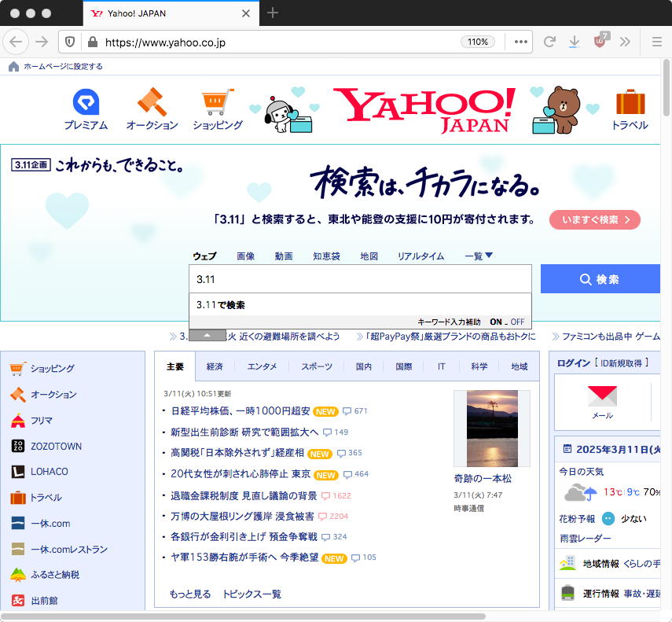Switch to the 経済 news tab
This screenshot has height=622, width=672.
click(215, 366)
